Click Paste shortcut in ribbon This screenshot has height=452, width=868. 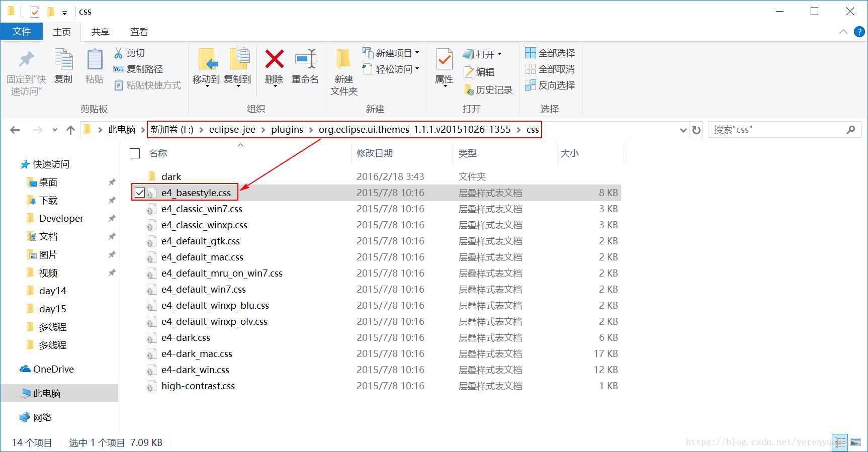click(x=147, y=85)
